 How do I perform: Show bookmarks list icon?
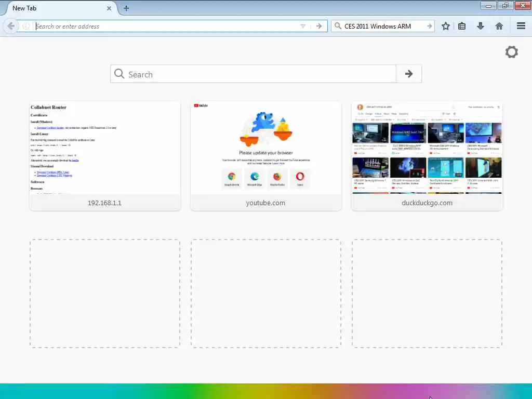coord(462,26)
